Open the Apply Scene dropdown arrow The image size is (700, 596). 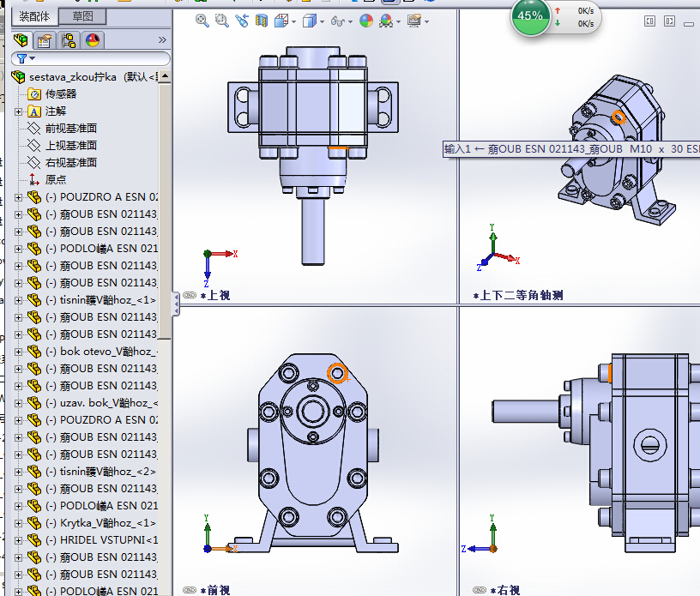(x=399, y=21)
